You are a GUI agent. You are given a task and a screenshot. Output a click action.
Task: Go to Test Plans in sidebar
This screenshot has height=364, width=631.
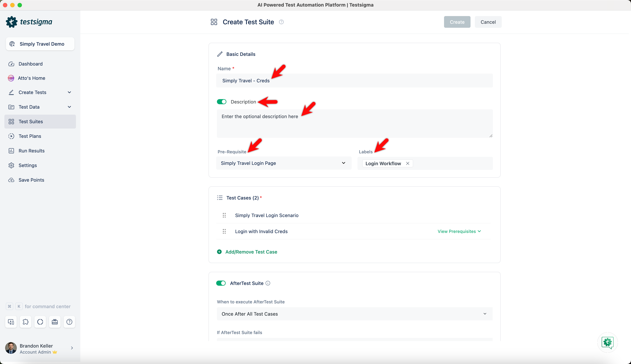30,136
